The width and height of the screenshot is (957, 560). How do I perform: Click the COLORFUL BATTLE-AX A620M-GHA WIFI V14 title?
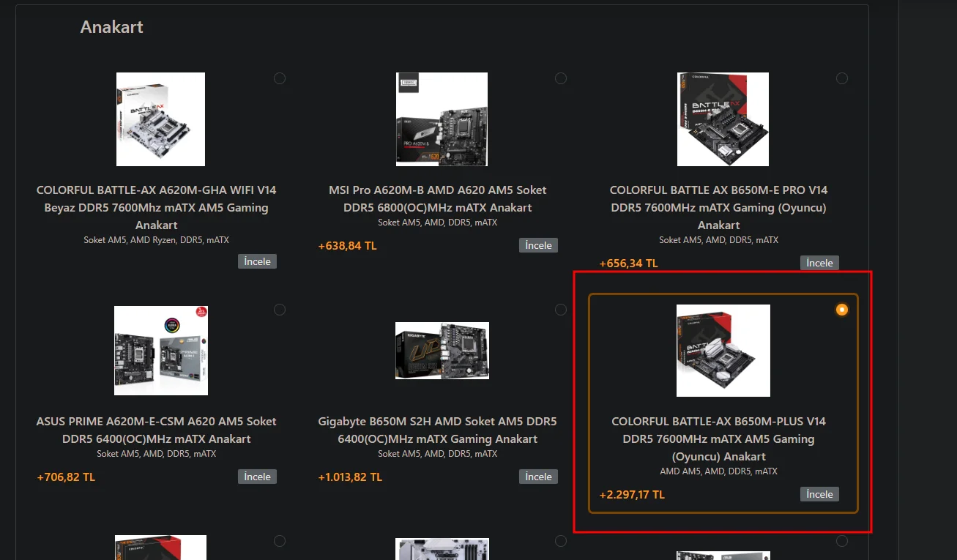tap(157, 207)
